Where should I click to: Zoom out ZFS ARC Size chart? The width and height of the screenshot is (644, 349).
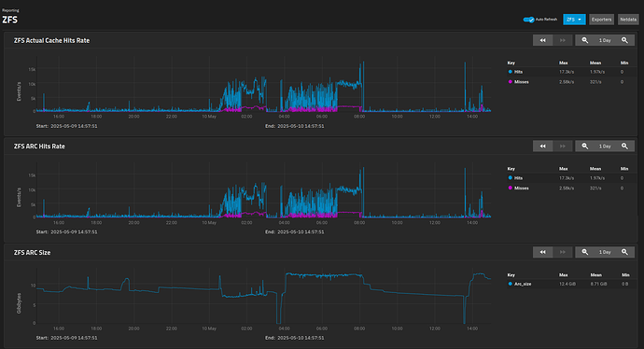coord(585,252)
